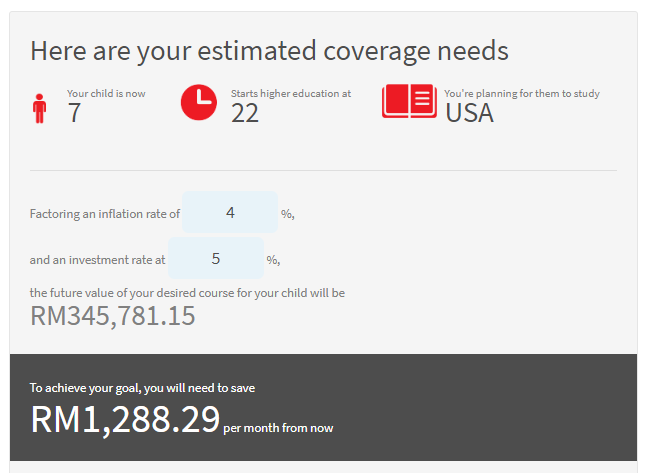This screenshot has height=473, width=647.
Task: Click the 'Your child is now' label
Action: pyautogui.click(x=106, y=94)
